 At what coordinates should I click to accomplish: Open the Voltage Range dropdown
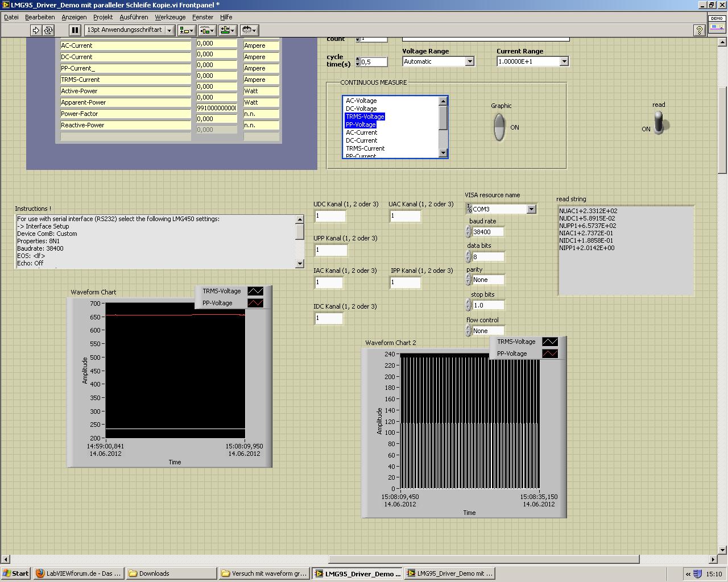click(x=469, y=61)
